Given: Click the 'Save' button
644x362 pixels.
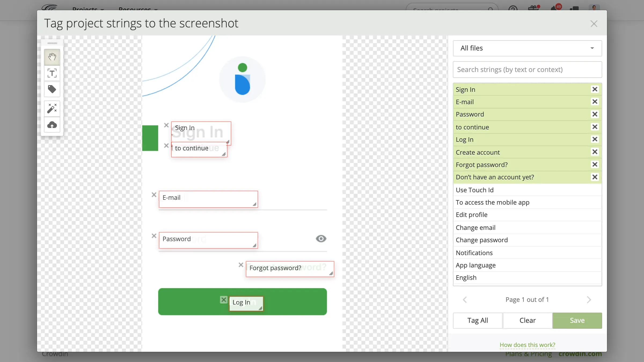Looking at the screenshot, I should (x=577, y=320).
